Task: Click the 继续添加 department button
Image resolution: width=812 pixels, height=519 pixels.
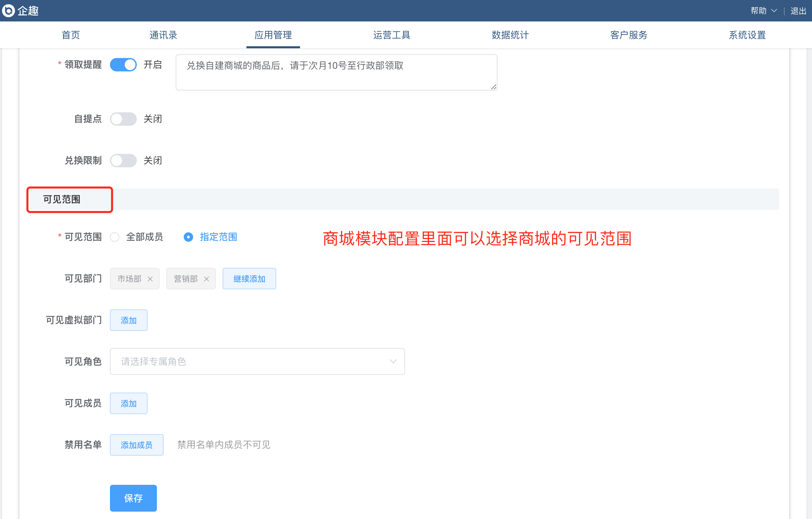Action: pyautogui.click(x=249, y=279)
